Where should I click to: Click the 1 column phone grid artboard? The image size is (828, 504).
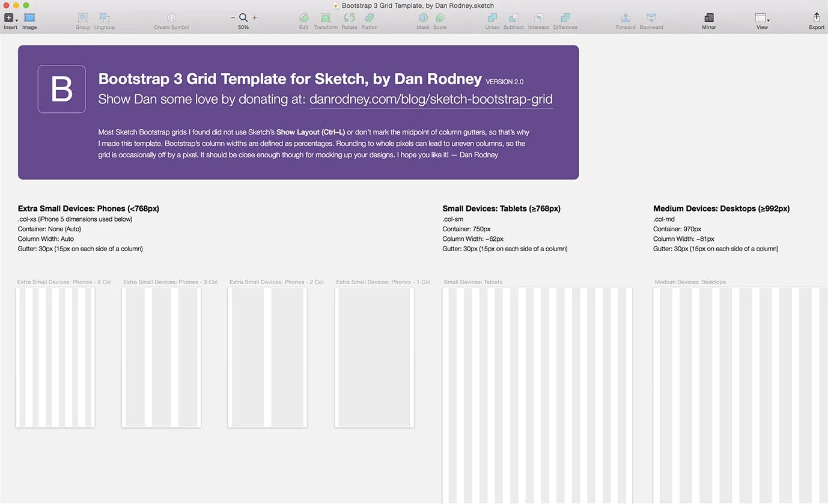374,357
